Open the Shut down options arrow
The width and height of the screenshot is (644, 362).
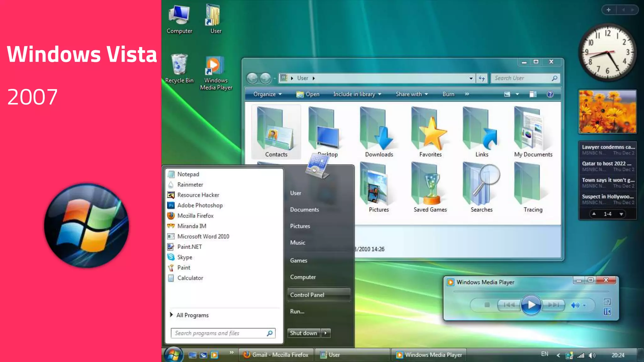click(326, 333)
